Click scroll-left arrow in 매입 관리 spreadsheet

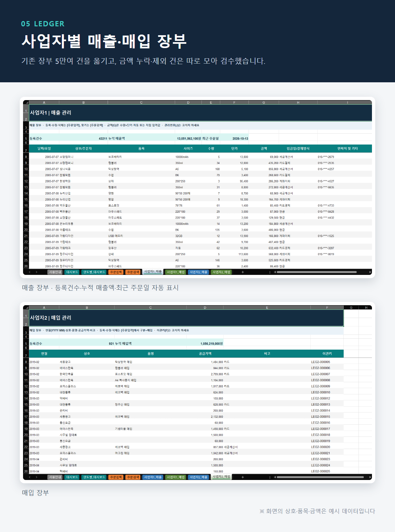coord(275,477)
